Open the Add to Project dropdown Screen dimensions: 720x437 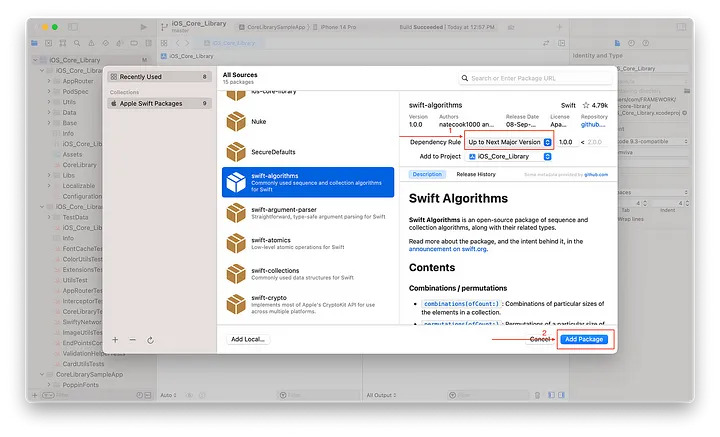pyautogui.click(x=510, y=157)
